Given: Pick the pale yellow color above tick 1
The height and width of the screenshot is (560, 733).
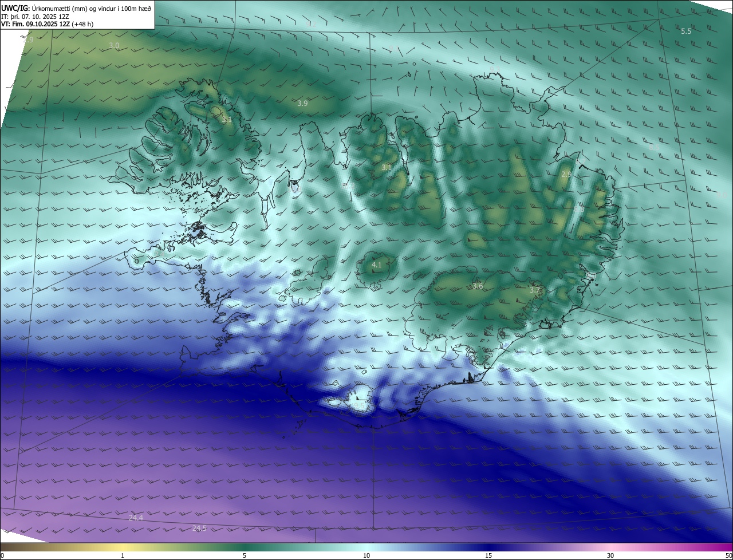Looking at the screenshot, I should 123,547.
